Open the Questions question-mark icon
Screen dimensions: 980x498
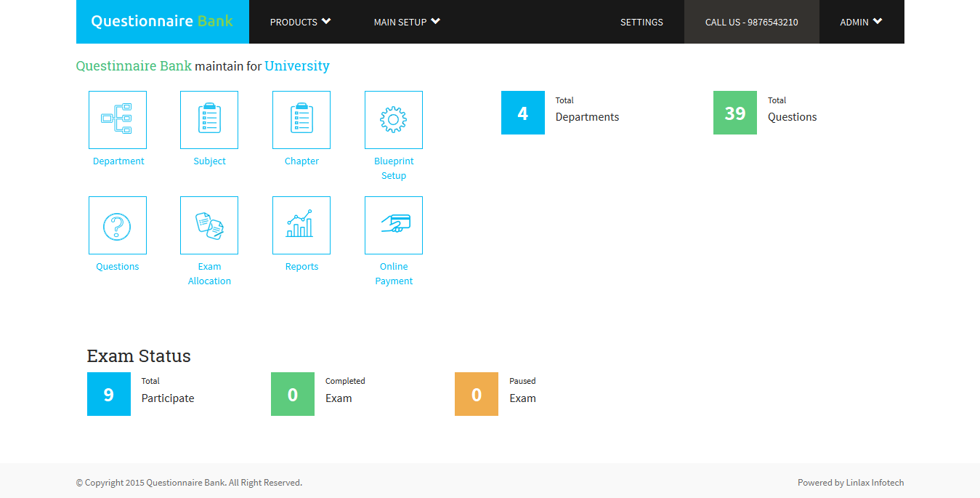pos(118,225)
